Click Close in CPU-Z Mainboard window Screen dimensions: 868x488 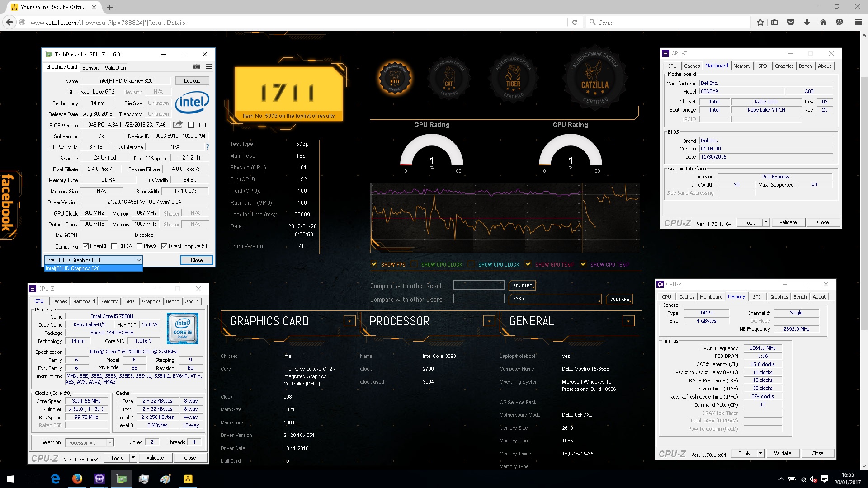coord(823,222)
